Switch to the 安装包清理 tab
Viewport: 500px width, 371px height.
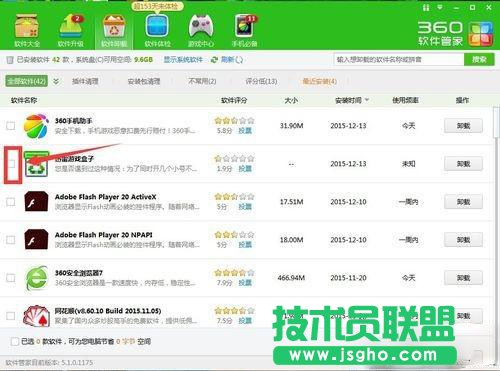[x=144, y=81]
